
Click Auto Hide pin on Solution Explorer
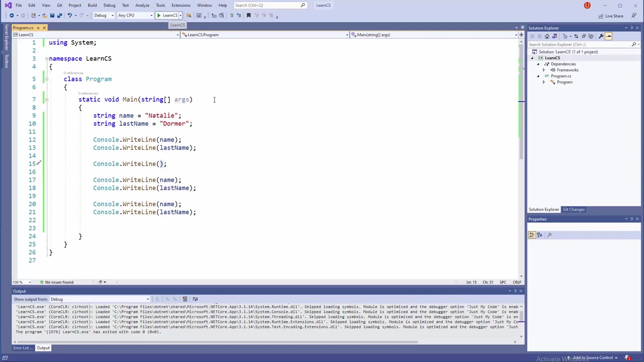631,28
